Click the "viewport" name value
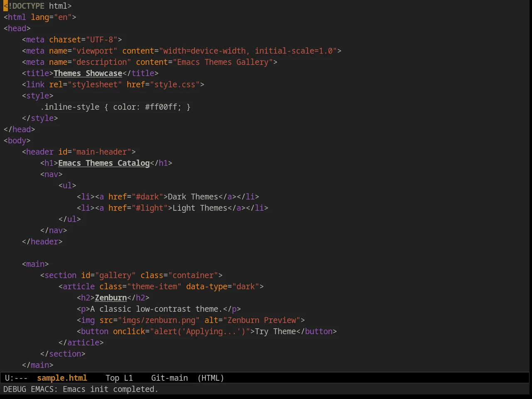This screenshot has height=399, width=532. (x=95, y=51)
